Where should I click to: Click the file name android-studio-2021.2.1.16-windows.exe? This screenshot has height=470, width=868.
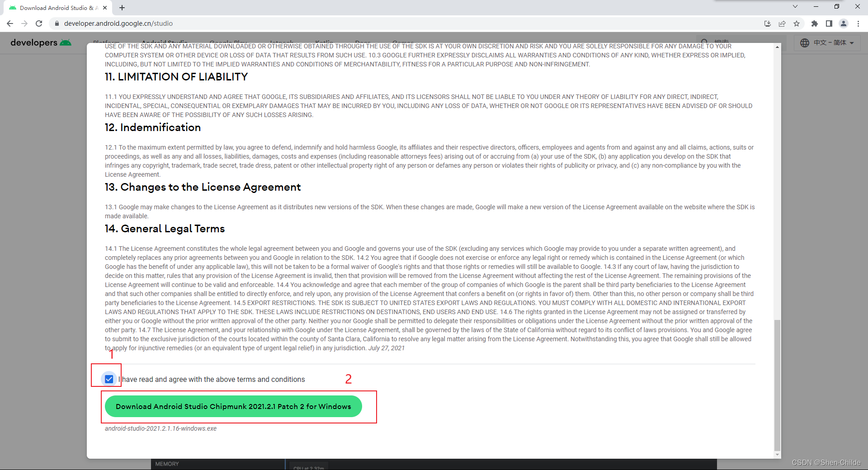[x=160, y=428]
